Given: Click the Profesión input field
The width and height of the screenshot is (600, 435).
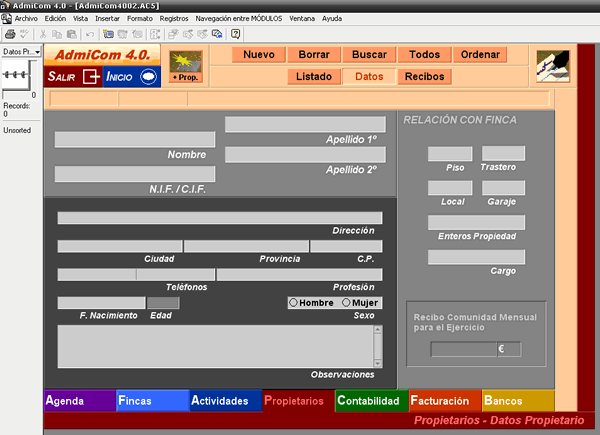Looking at the screenshot, I should click(x=299, y=274).
